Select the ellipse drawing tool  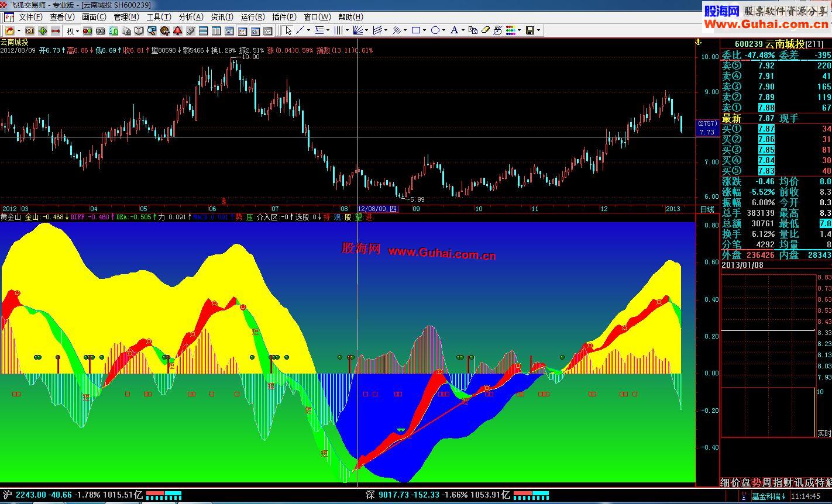[x=435, y=30]
